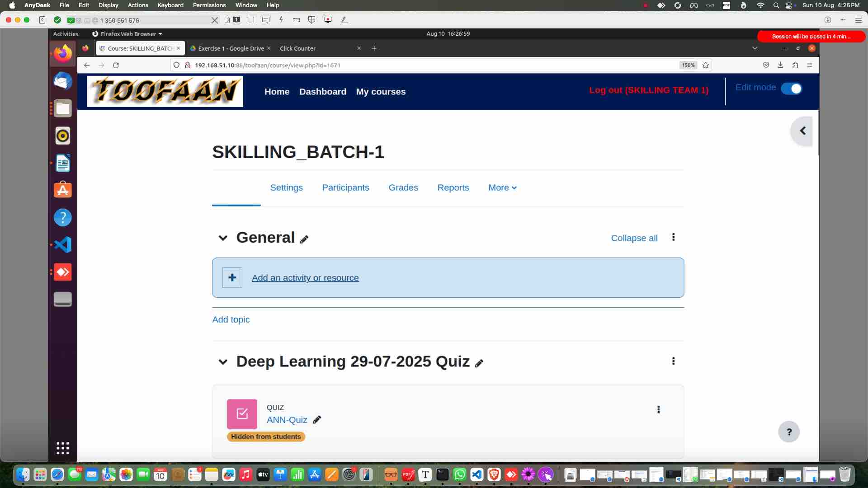
Task: Open the AnyDesk chat icon
Action: pos(266,20)
